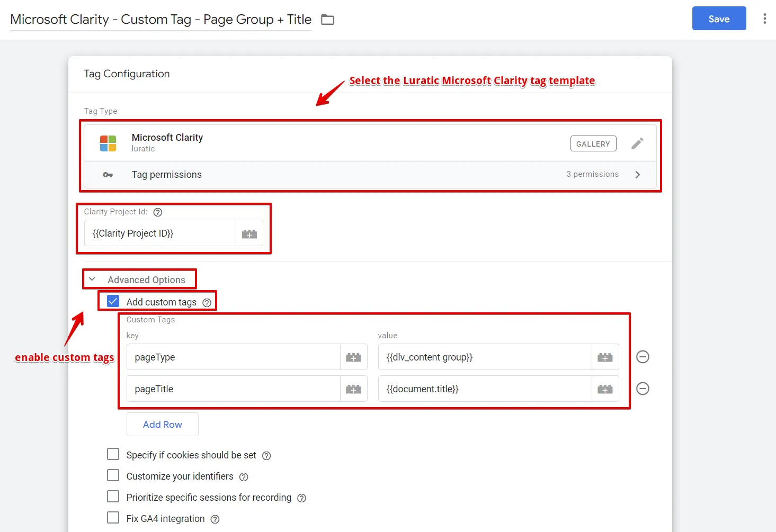The image size is (776, 532).
Task: Click the Clarity Project Id input field
Action: click(x=160, y=233)
